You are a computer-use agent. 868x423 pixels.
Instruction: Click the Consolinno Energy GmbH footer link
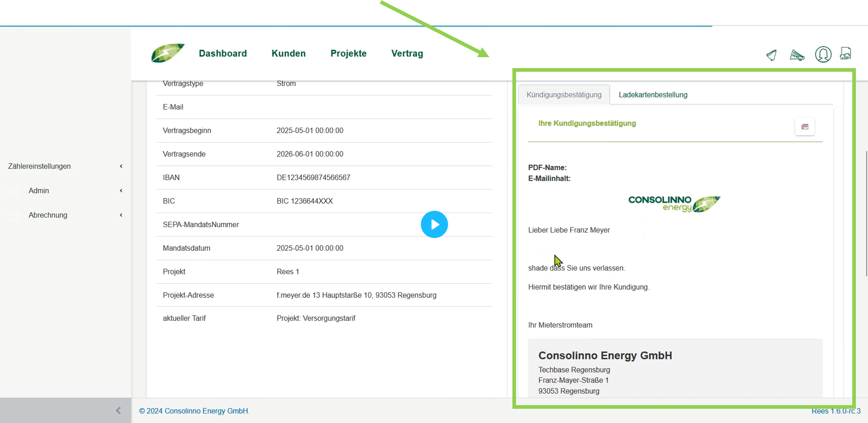pyautogui.click(x=206, y=411)
